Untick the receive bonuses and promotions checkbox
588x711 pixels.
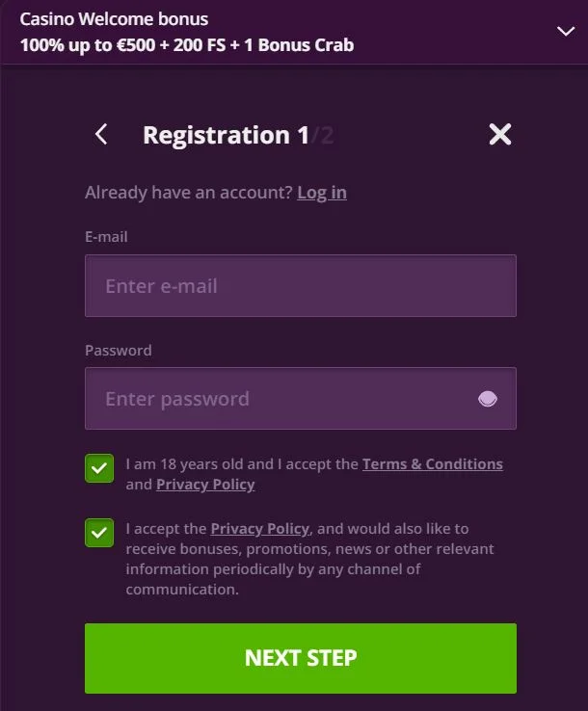(x=99, y=533)
